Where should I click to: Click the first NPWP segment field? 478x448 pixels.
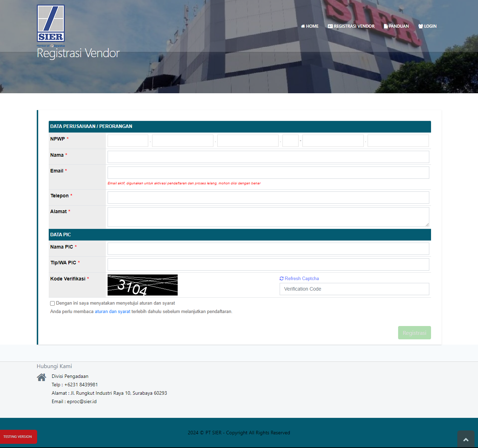click(x=128, y=141)
